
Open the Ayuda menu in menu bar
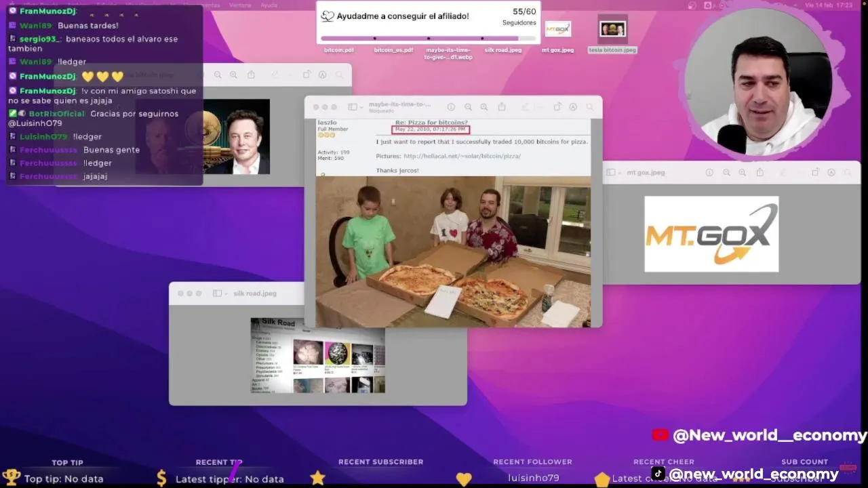pos(269,5)
